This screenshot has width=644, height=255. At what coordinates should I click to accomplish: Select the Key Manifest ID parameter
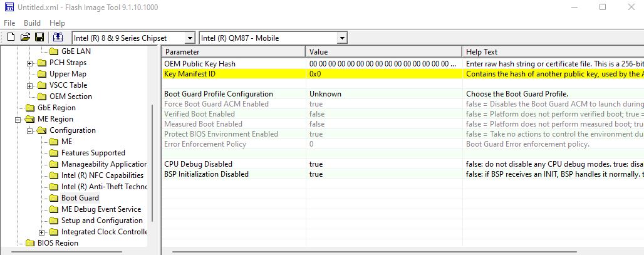[x=189, y=74]
